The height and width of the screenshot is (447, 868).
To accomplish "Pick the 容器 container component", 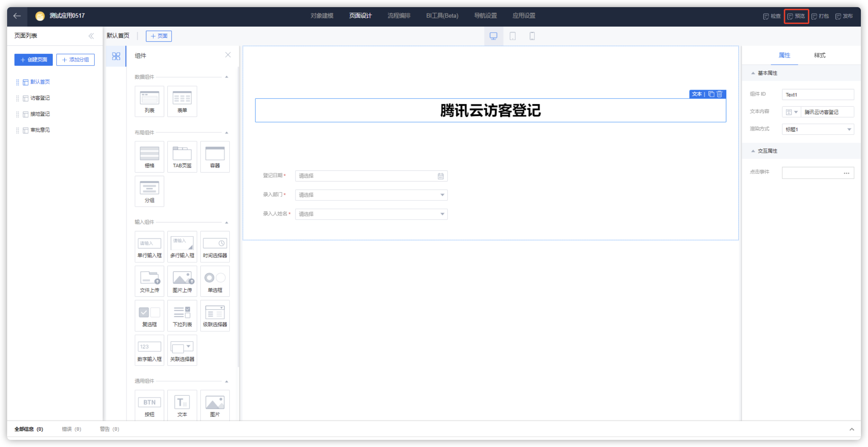I will pyautogui.click(x=215, y=157).
